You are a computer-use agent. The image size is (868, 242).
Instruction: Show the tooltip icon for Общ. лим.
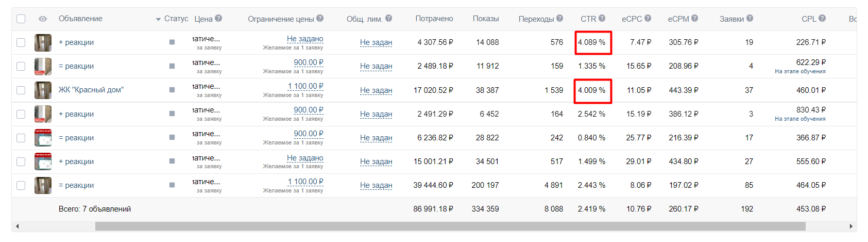pos(388,18)
